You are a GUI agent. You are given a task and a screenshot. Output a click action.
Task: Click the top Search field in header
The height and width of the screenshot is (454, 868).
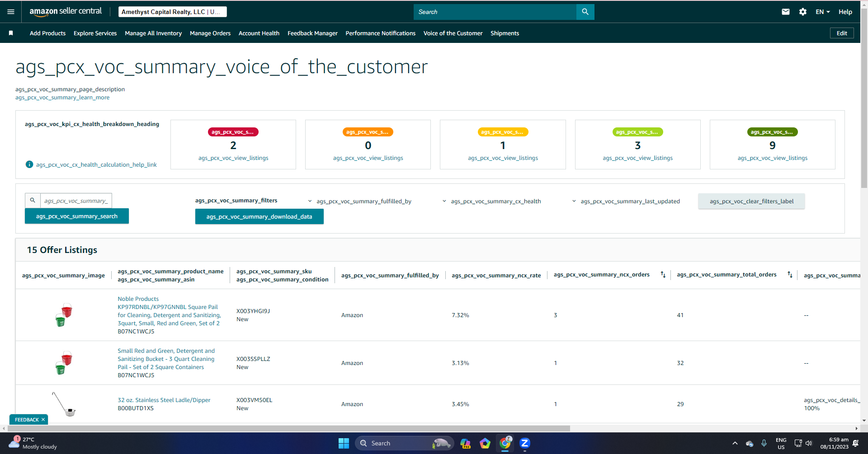pyautogui.click(x=495, y=12)
